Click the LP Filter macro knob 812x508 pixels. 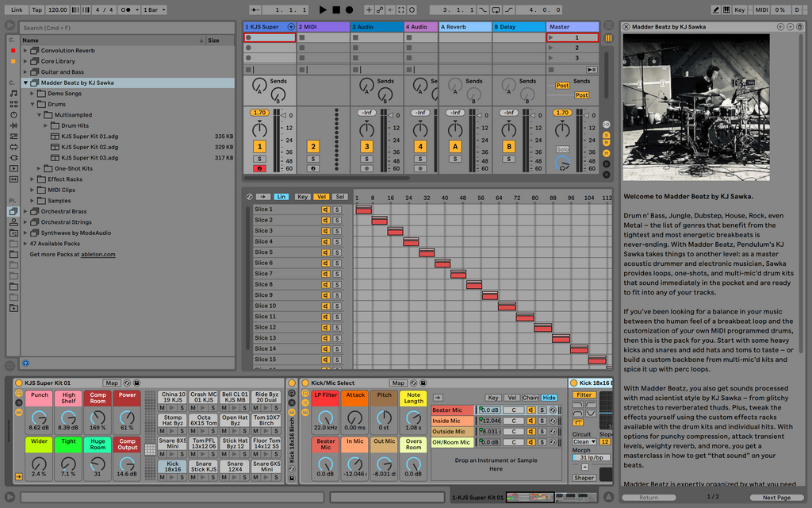tap(326, 418)
